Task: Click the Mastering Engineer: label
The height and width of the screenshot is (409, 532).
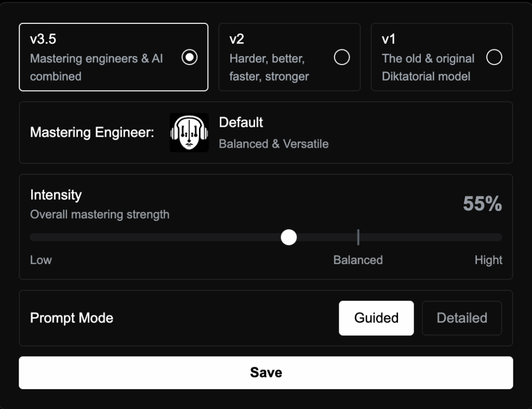Action: click(x=92, y=133)
